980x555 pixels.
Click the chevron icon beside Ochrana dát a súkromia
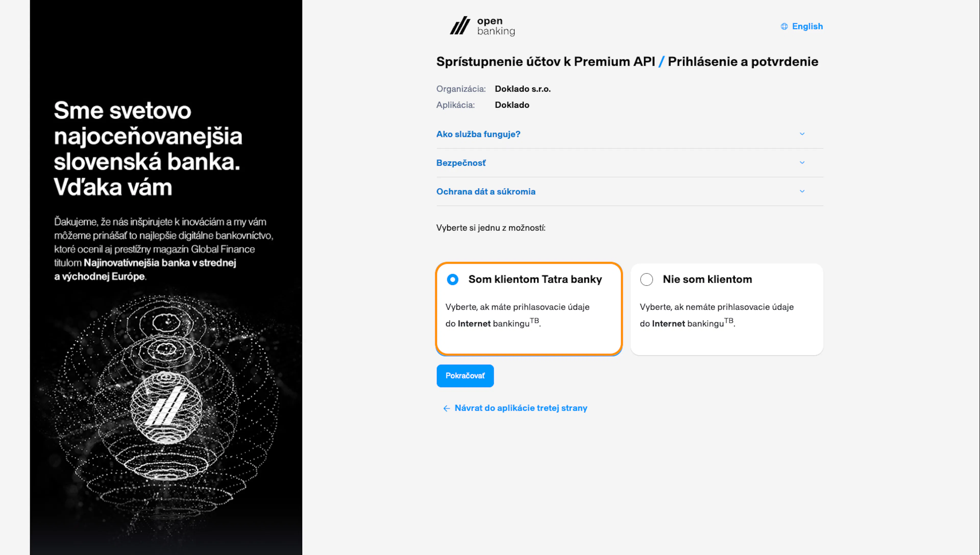[802, 191]
